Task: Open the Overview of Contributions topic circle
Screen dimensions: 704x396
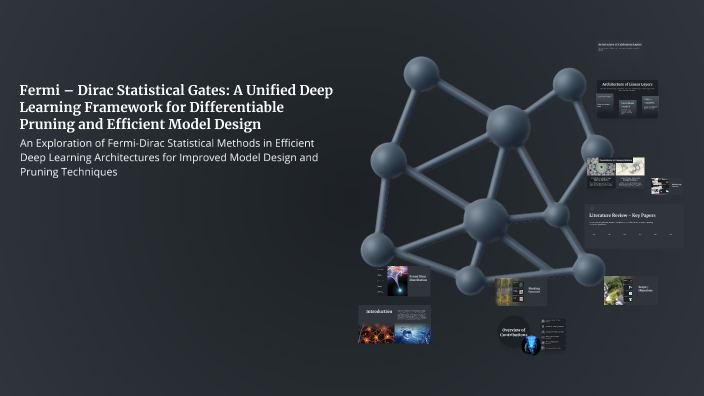Action: 514,332
